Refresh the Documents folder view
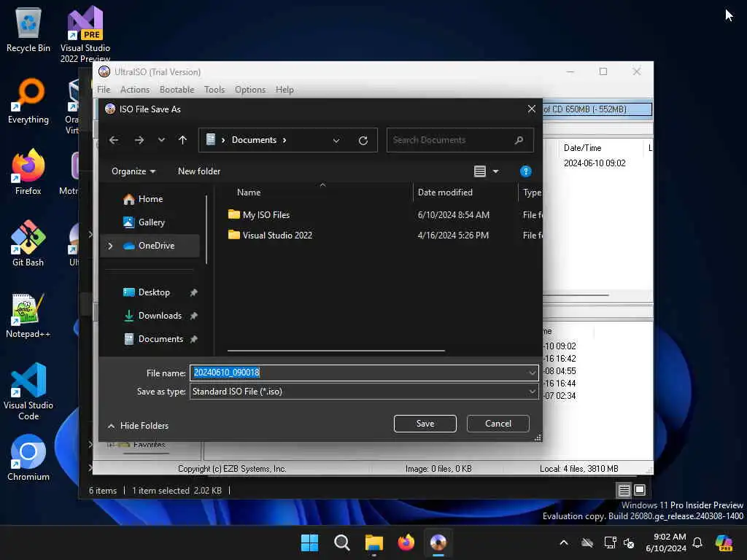This screenshot has width=747, height=560. pos(363,141)
